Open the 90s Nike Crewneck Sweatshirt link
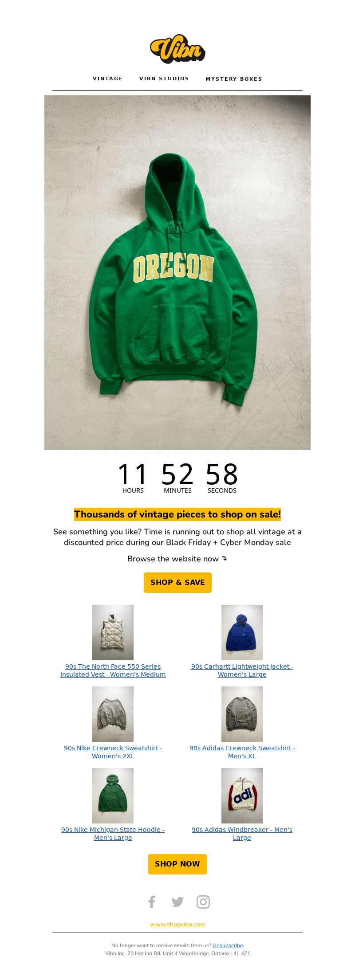 (113, 752)
